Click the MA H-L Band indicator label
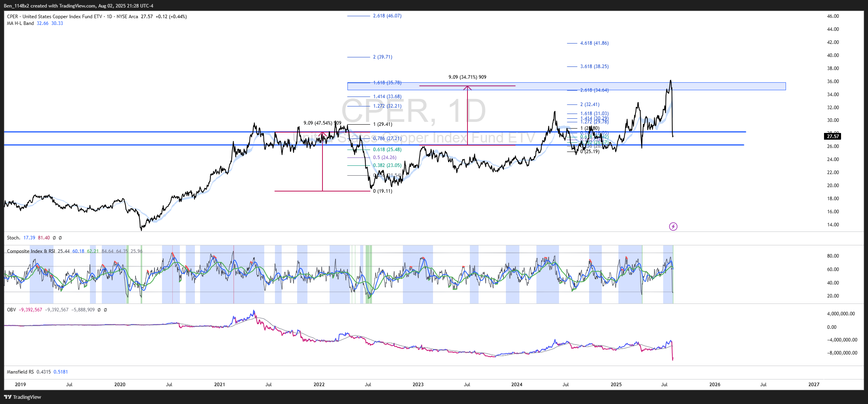This screenshot has height=404, width=868. pyautogui.click(x=20, y=23)
